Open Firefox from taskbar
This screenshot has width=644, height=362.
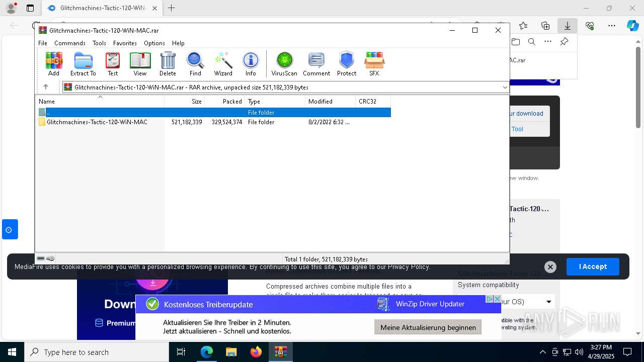tap(256, 352)
